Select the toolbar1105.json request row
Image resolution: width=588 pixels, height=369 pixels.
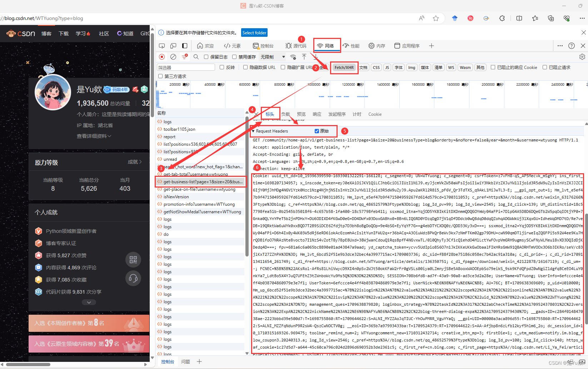click(200, 129)
